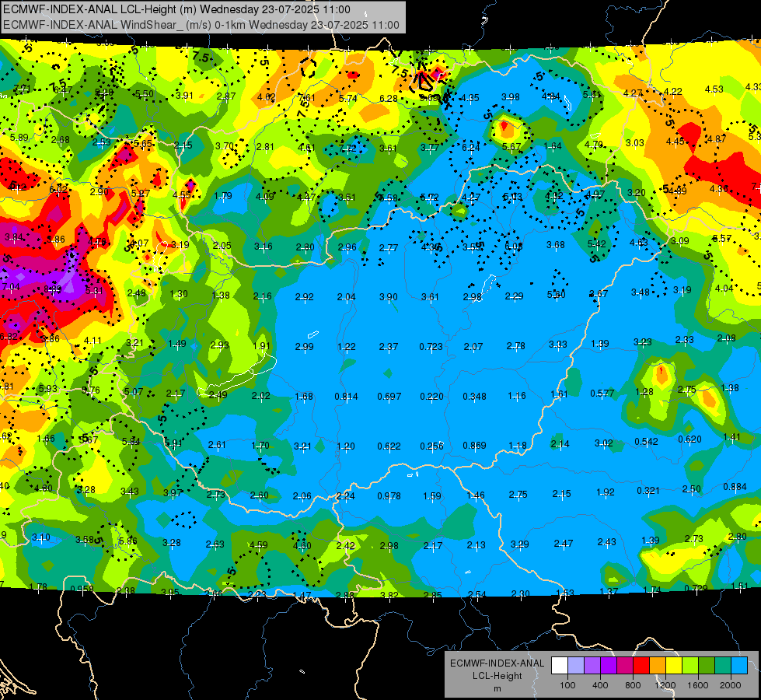The height and width of the screenshot is (700, 761).
Task: Click the wind shear value 4.35
Action: pos(470,98)
